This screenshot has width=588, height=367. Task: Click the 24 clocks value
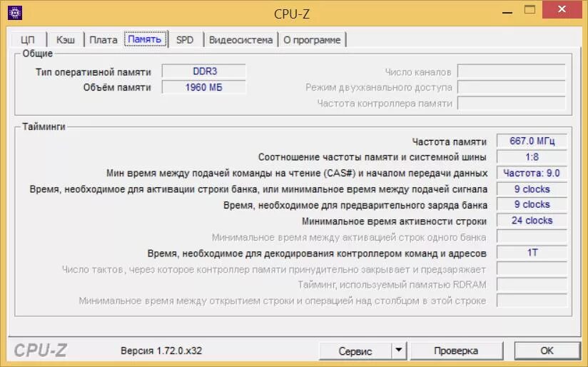(532, 221)
